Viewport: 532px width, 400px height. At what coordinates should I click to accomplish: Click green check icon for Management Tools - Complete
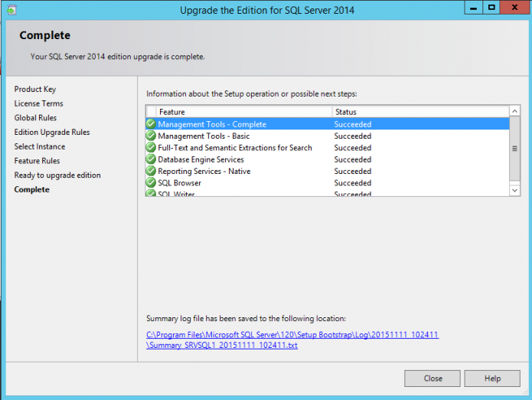click(x=151, y=124)
